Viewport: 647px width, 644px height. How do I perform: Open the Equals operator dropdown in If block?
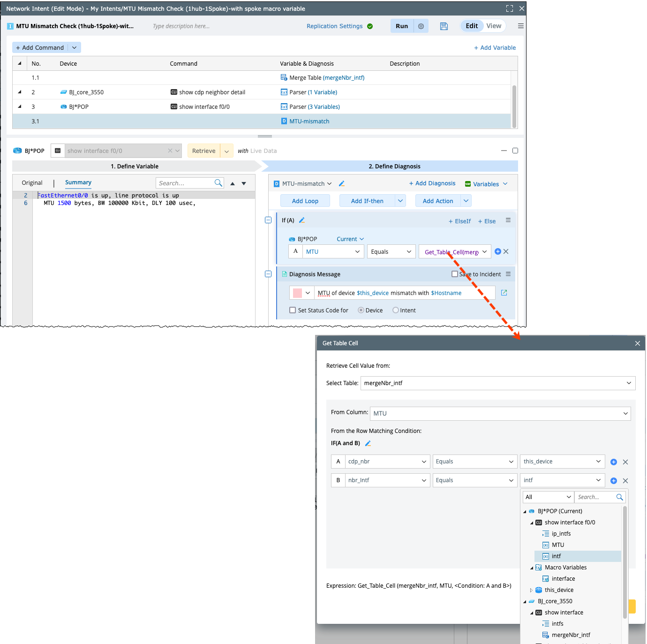(391, 252)
